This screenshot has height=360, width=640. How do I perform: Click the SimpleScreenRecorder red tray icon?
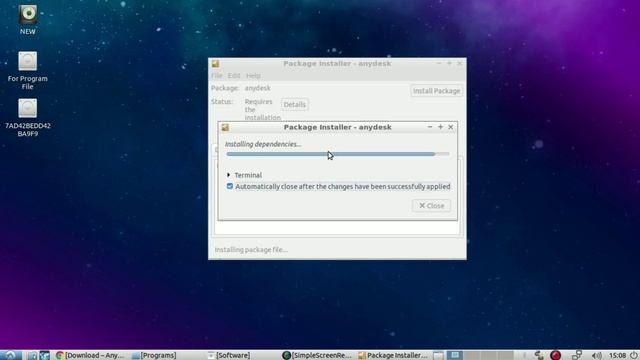(555, 355)
